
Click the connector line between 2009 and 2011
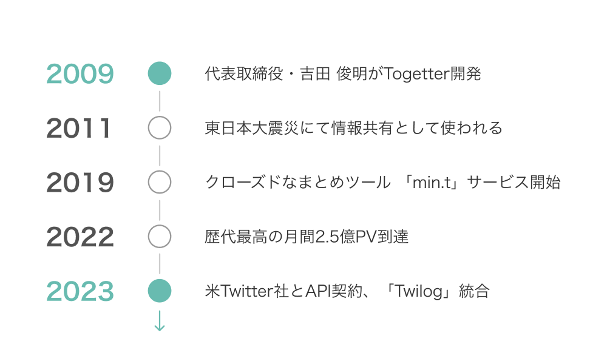coord(160,101)
